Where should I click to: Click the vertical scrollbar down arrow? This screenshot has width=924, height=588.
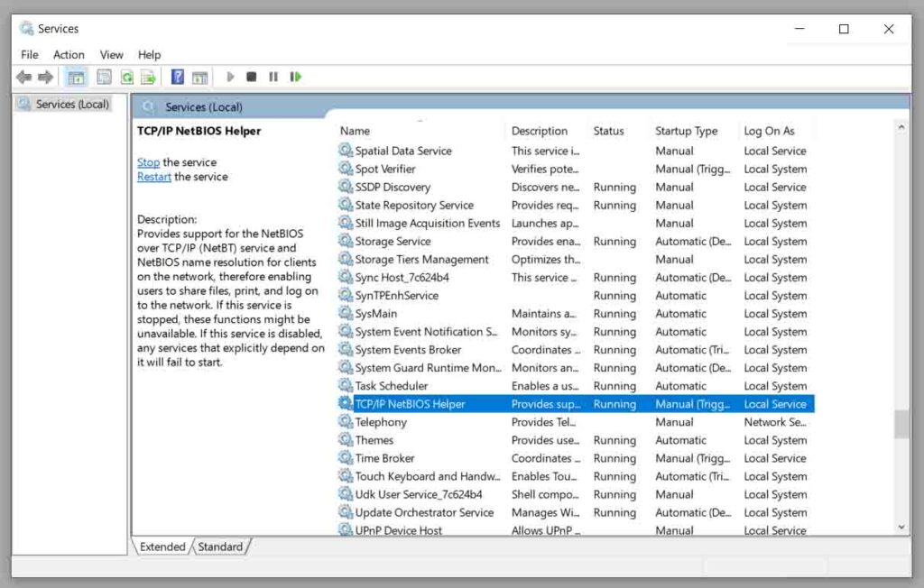click(x=901, y=528)
